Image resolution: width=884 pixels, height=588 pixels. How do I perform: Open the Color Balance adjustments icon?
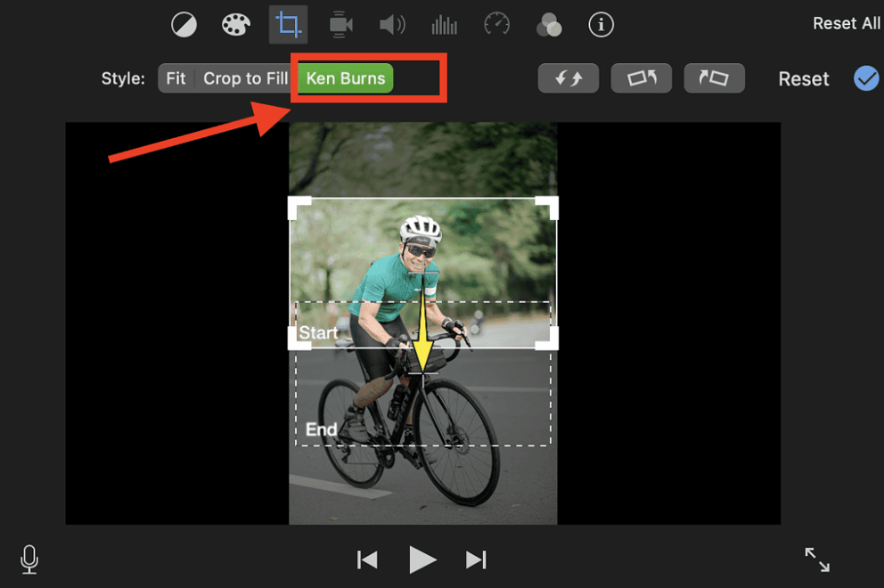point(184,24)
